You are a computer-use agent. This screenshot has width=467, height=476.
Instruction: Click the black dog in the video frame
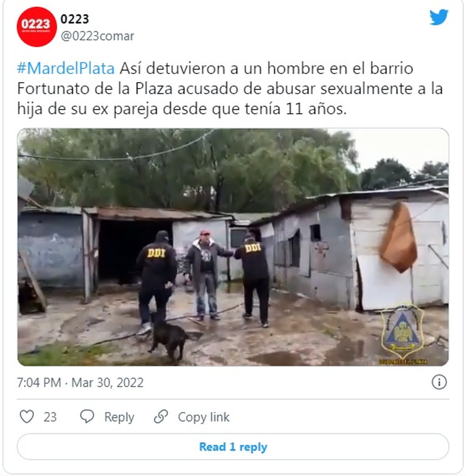point(169,337)
